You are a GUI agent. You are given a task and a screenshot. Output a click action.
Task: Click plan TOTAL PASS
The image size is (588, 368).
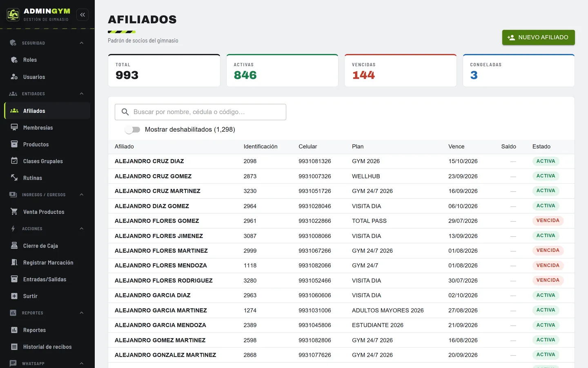point(369,221)
